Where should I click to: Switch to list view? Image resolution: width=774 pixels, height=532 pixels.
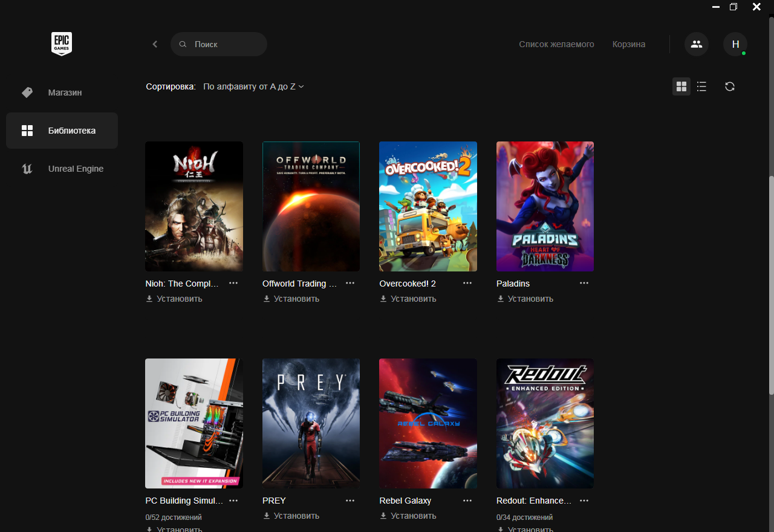[x=701, y=86]
